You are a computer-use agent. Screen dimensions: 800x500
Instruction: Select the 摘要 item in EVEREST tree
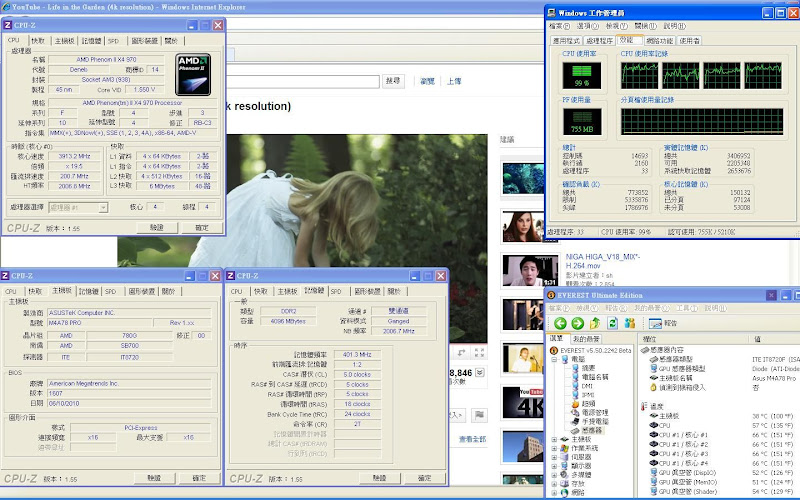(x=588, y=368)
